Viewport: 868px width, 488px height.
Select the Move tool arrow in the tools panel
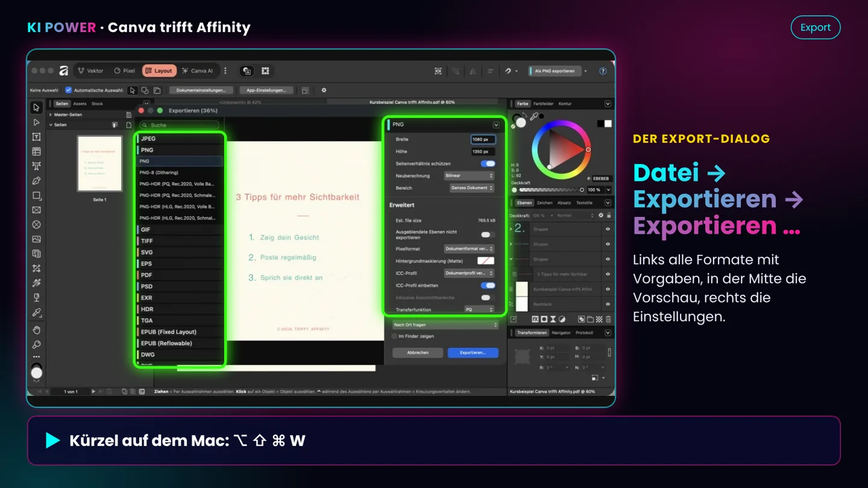click(x=37, y=108)
